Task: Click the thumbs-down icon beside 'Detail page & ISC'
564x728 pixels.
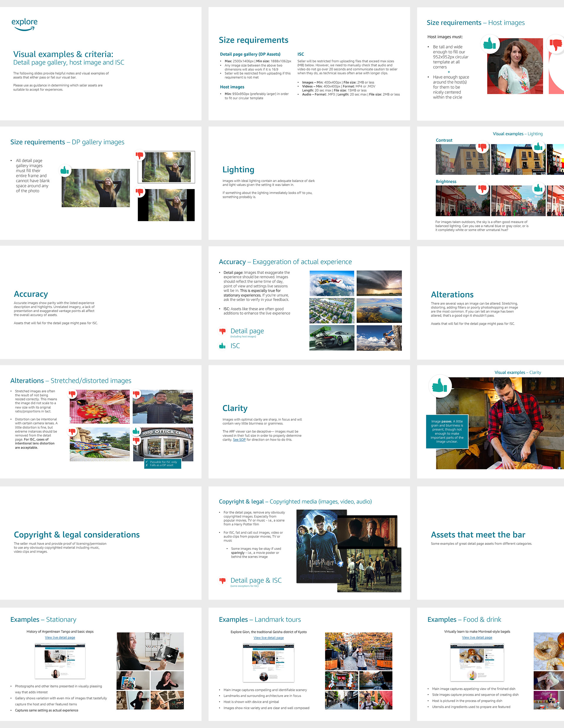Action: tap(222, 580)
